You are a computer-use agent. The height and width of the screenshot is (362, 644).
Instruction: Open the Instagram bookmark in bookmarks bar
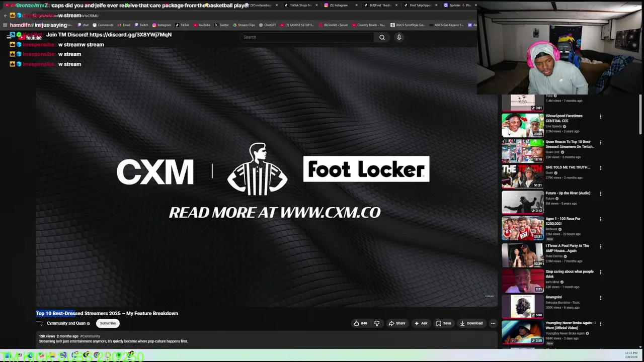pos(162,25)
